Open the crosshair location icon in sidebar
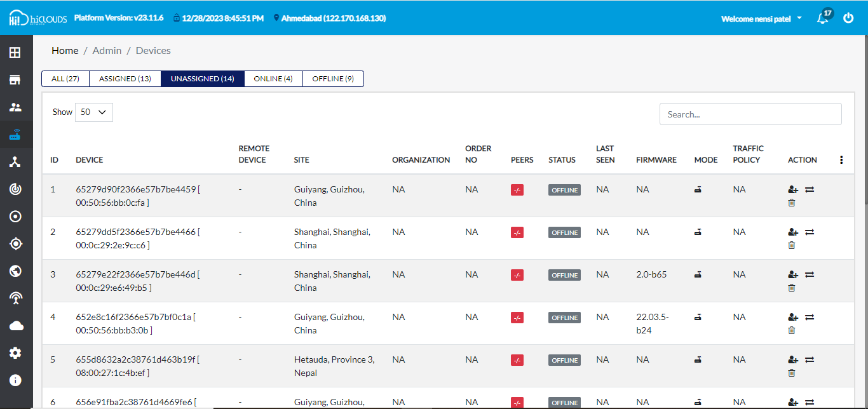This screenshot has width=868, height=409. tap(15, 244)
